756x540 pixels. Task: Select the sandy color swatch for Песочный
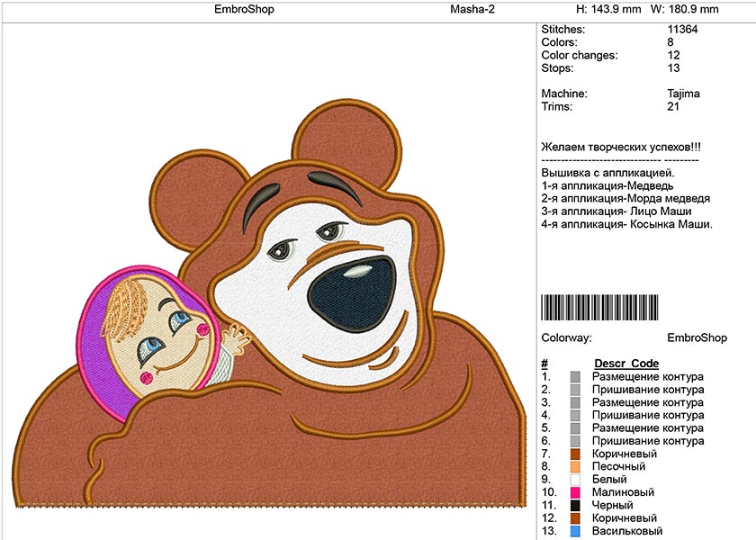tap(575, 467)
